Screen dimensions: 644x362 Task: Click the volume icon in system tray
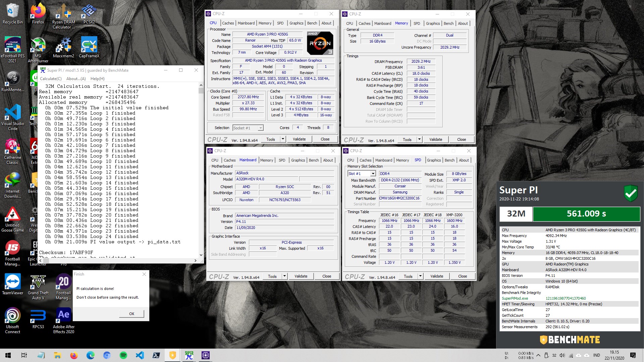point(562,355)
